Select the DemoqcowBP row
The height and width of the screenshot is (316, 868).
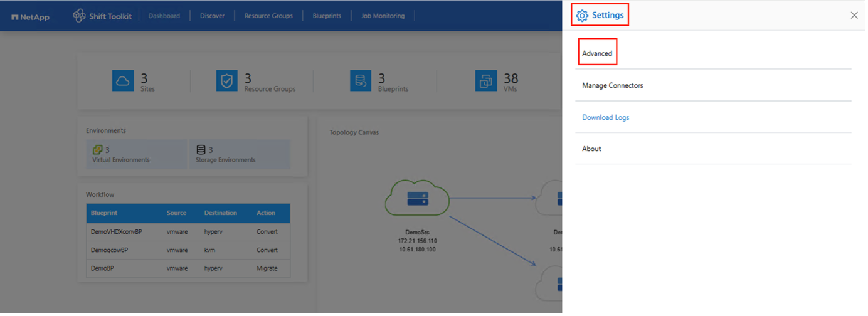(189, 251)
